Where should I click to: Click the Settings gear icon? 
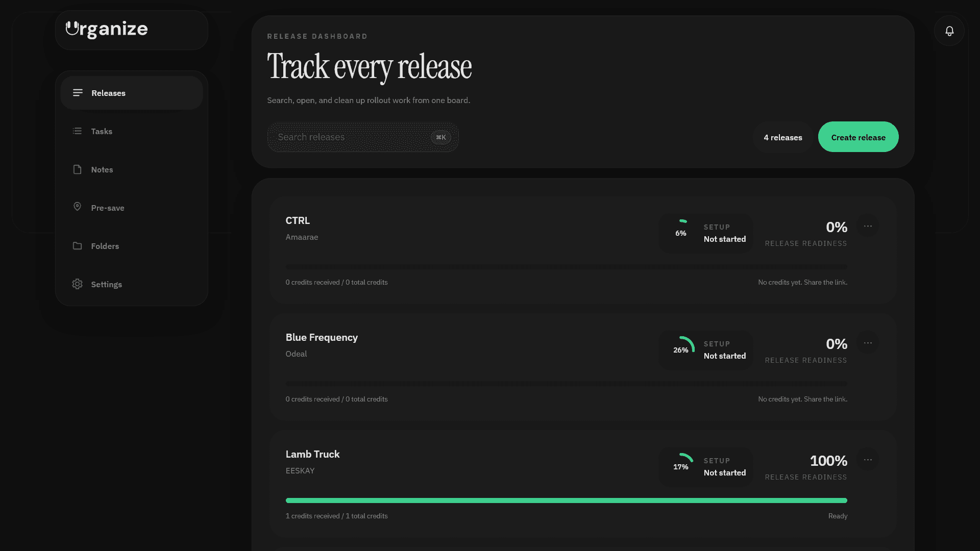pos(77,284)
